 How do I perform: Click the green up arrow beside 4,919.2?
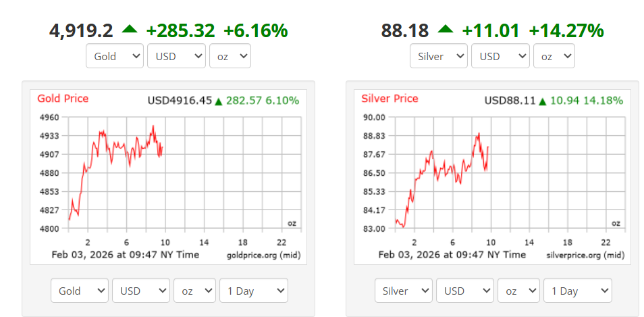(129, 30)
